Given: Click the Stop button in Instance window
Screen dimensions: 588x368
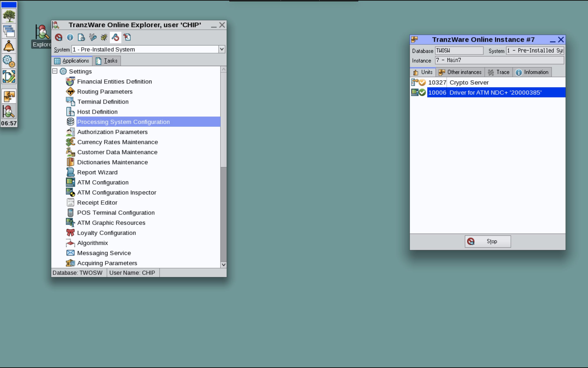Looking at the screenshot, I should (488, 241).
